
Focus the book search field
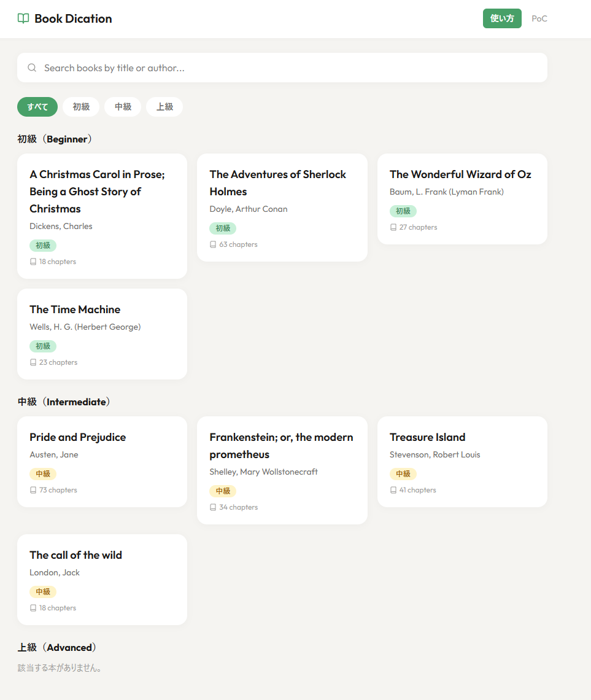[x=288, y=68]
